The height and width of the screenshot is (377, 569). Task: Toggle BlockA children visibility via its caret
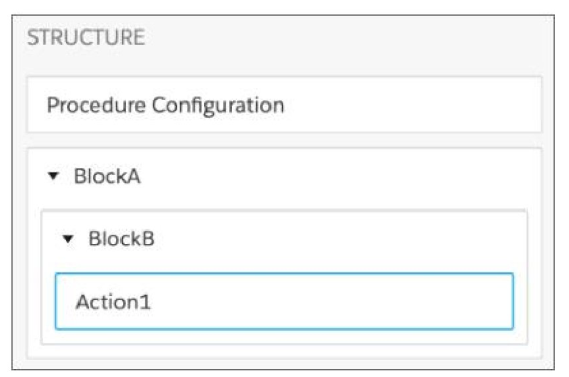pos(53,176)
